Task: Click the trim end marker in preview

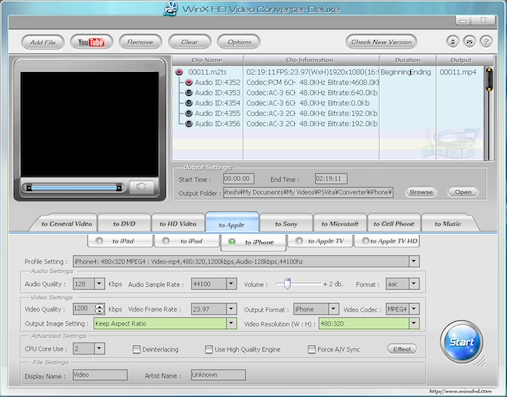Action: (119, 188)
